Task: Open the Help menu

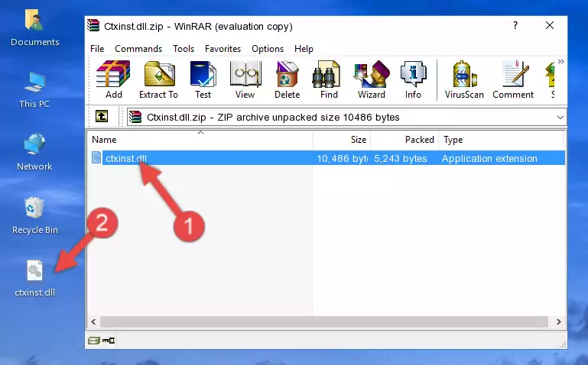Action: point(304,49)
